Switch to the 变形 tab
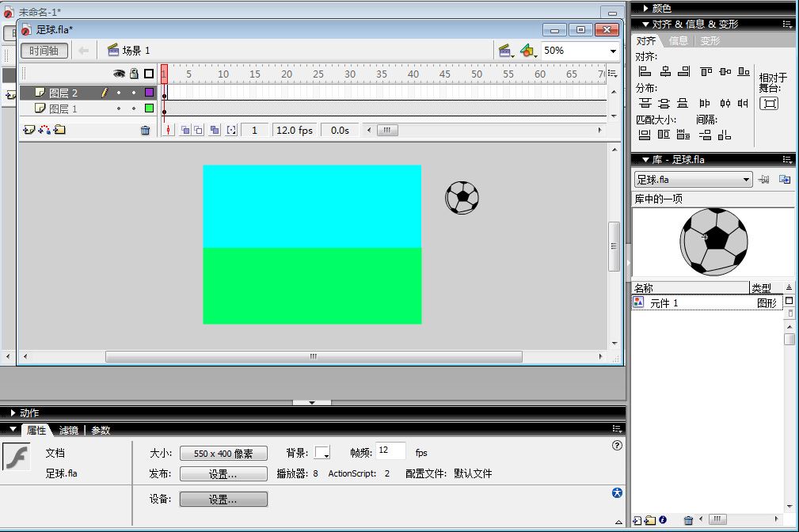Screen dimensions: 799x532 coord(710,40)
